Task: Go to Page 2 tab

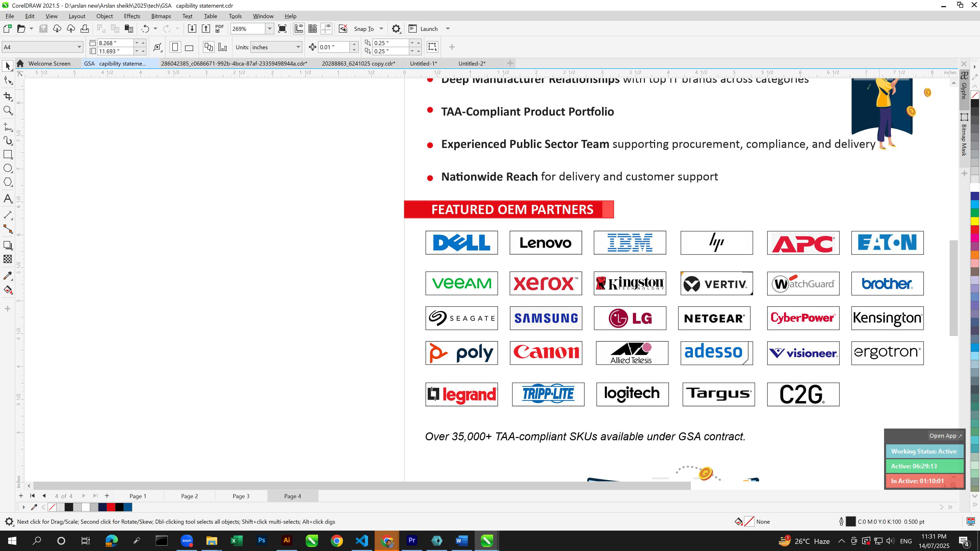Action: click(189, 496)
